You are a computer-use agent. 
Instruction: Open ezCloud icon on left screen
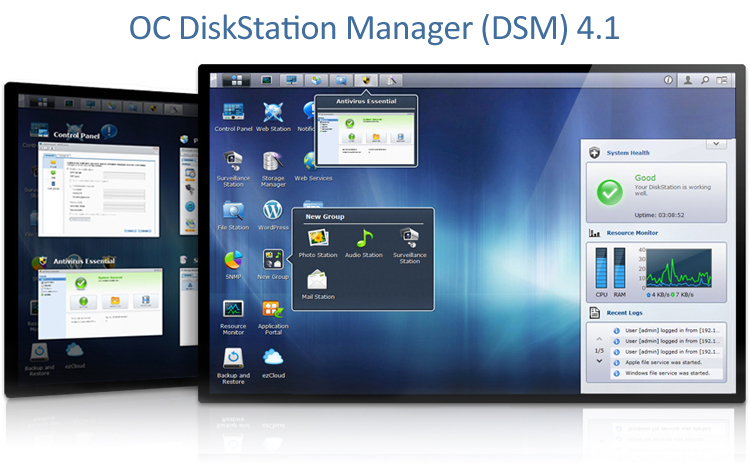75,355
